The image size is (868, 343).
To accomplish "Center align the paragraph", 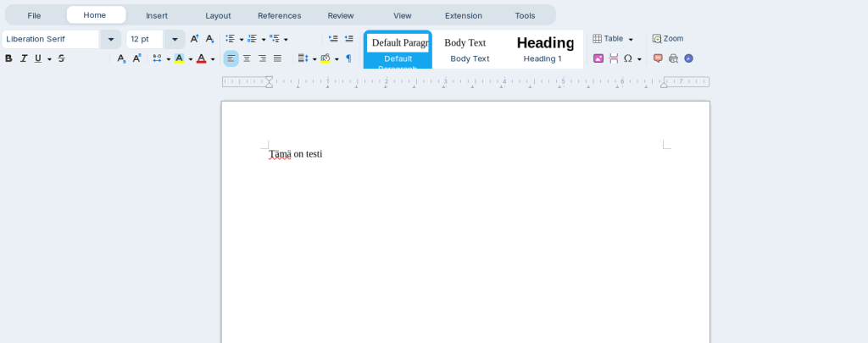I will [x=247, y=58].
